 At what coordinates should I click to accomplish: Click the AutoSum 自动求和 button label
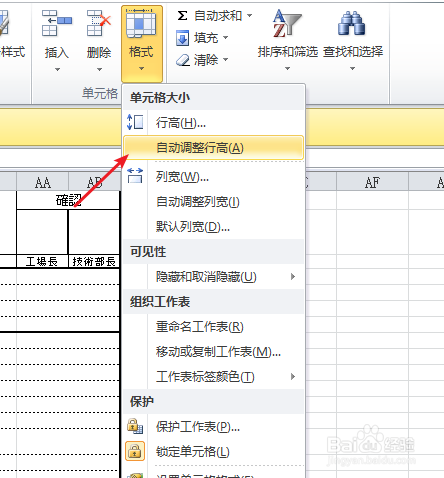218,15
